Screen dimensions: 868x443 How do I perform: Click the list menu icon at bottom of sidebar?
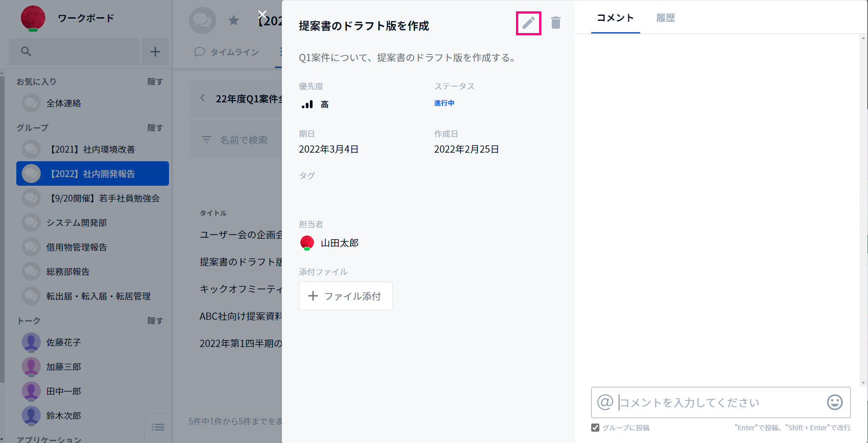pyautogui.click(x=158, y=427)
